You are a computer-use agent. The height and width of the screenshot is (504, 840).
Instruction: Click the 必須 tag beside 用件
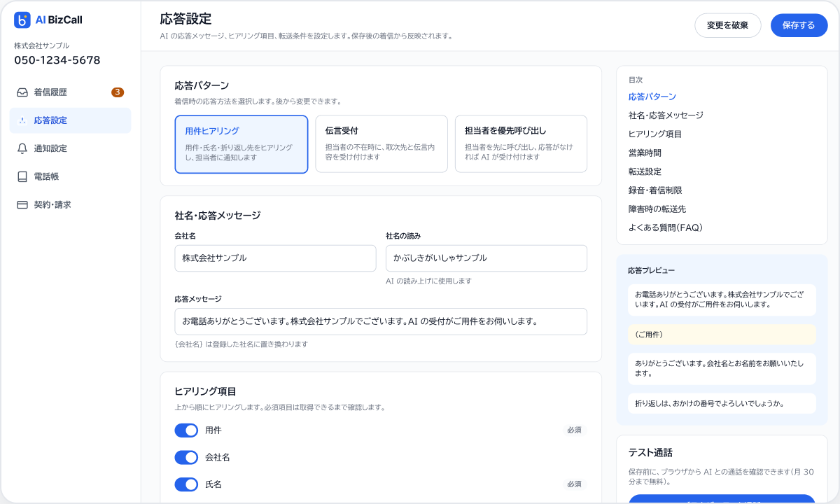575,430
